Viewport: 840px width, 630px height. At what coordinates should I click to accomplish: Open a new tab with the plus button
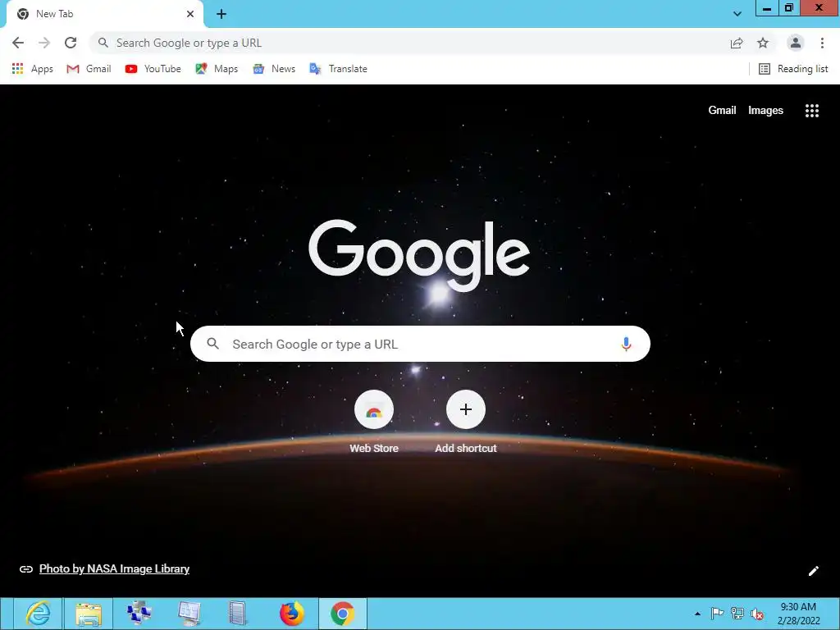(221, 14)
